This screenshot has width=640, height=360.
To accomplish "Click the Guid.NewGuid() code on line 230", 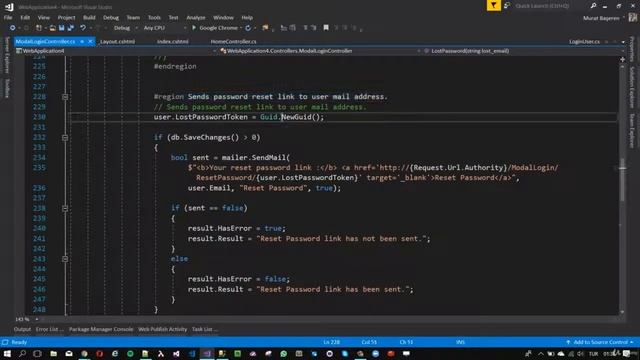I will [292, 117].
